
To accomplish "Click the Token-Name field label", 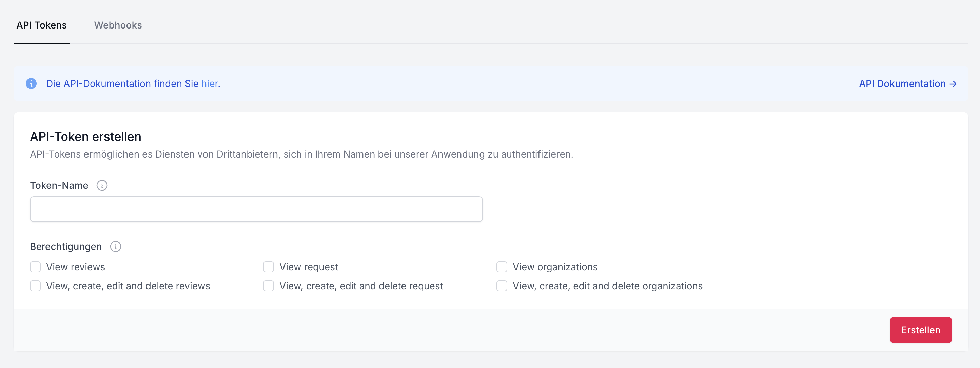I will tap(59, 185).
